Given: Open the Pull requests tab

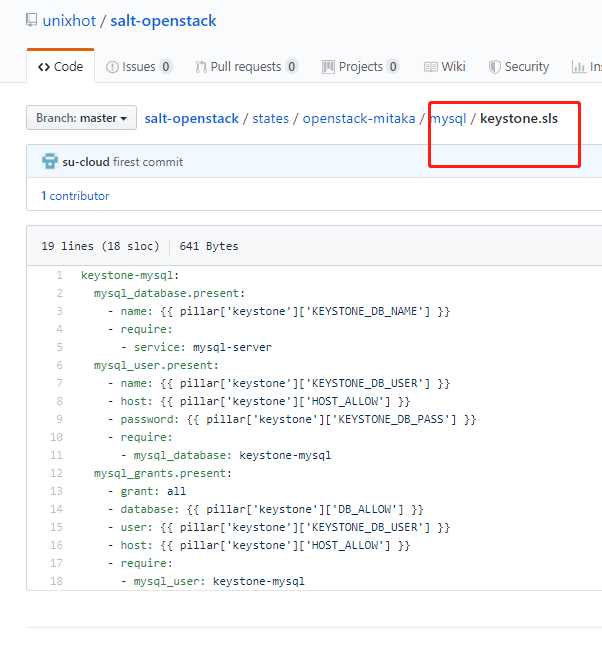Looking at the screenshot, I should coord(246,66).
